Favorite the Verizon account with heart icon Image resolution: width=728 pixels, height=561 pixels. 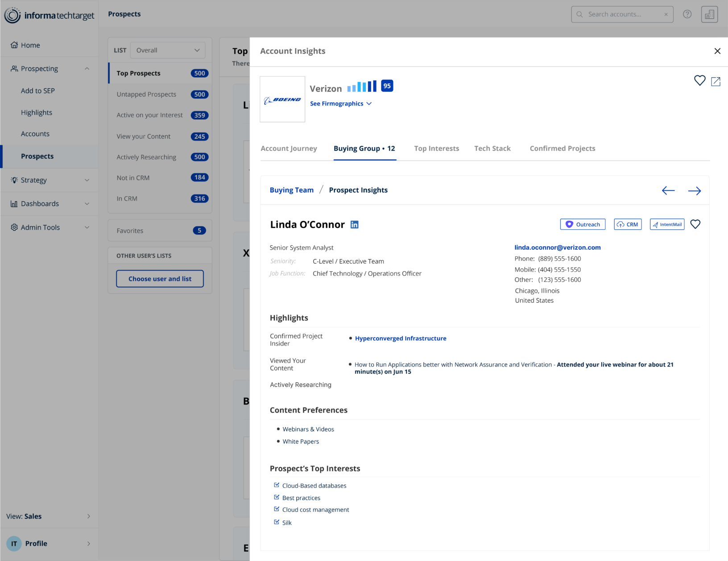click(699, 80)
